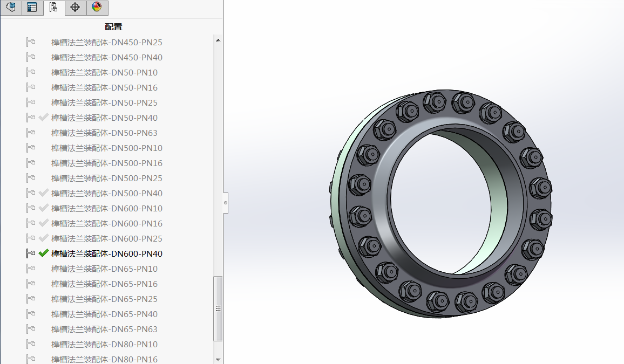The image size is (624, 364).
Task: Select configuration 榫槽法兰装配体-DN450-PN25
Action: [107, 42]
